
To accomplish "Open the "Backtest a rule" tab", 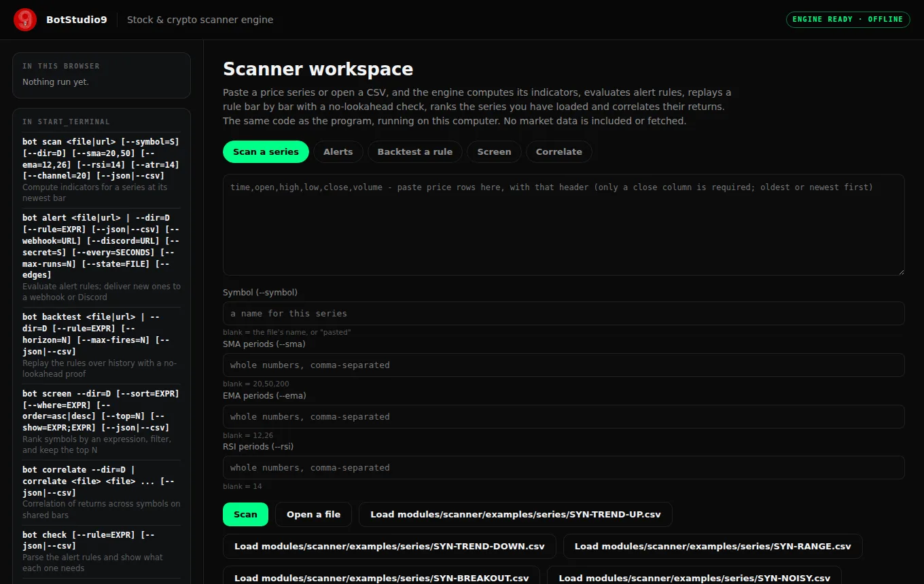I will (415, 151).
